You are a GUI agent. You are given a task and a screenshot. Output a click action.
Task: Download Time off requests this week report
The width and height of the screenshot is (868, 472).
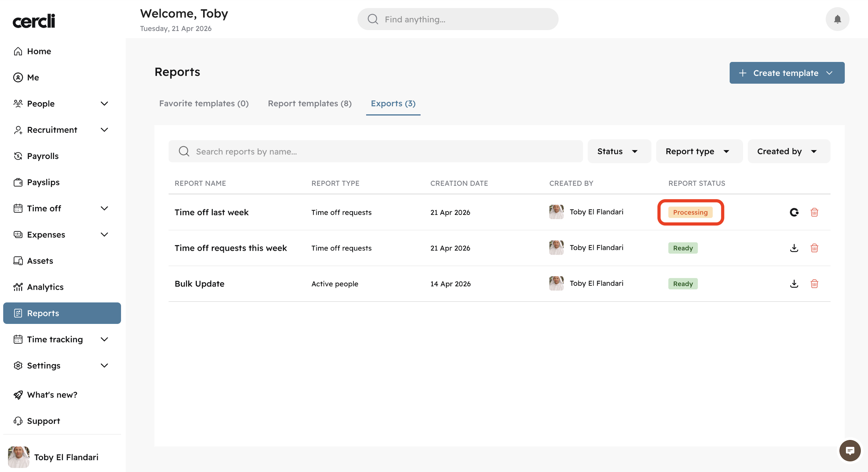tap(794, 248)
